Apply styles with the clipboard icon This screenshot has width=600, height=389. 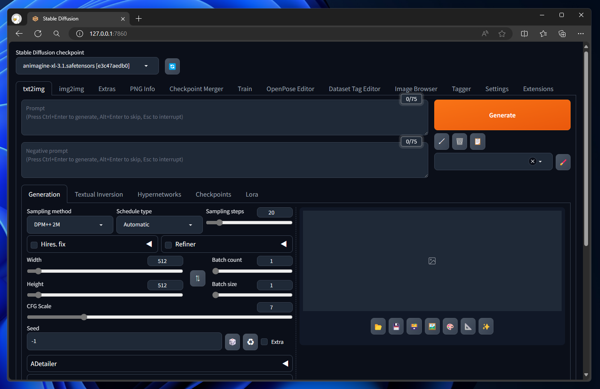tap(478, 142)
